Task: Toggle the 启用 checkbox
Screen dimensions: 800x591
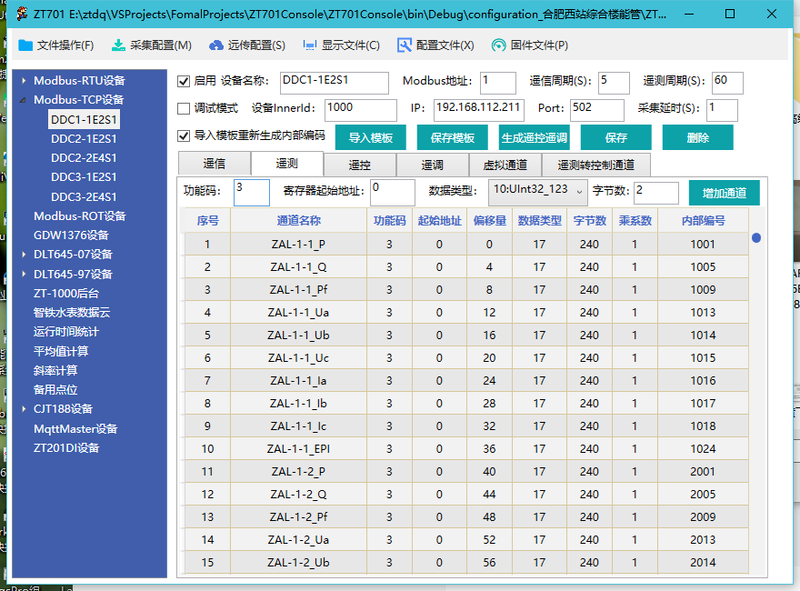Action: [183, 81]
